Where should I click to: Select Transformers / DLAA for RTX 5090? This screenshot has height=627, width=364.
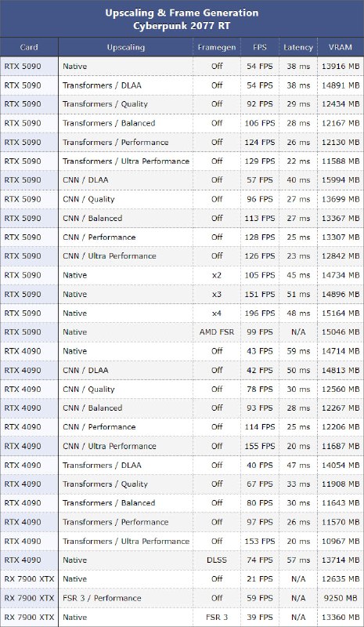pos(102,85)
